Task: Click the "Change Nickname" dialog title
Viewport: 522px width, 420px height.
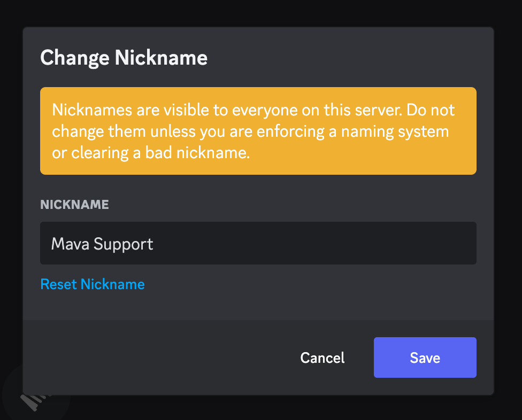Action: 124,58
